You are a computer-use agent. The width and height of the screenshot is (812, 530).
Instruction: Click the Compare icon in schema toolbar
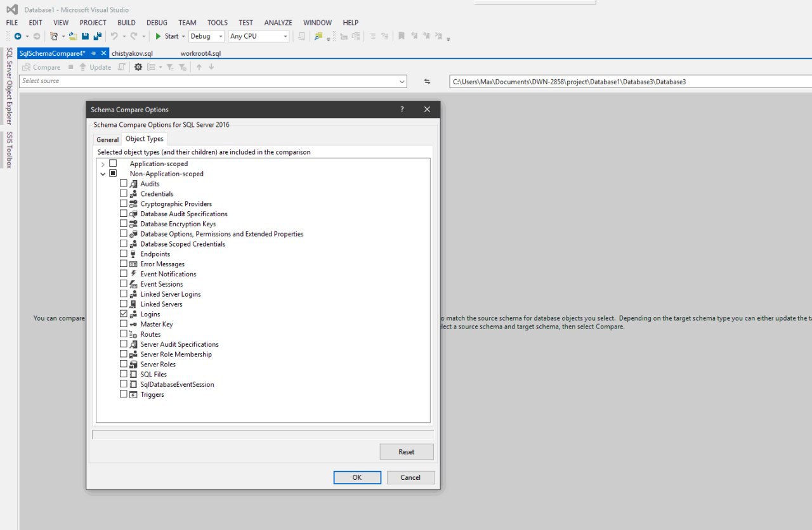pyautogui.click(x=26, y=67)
